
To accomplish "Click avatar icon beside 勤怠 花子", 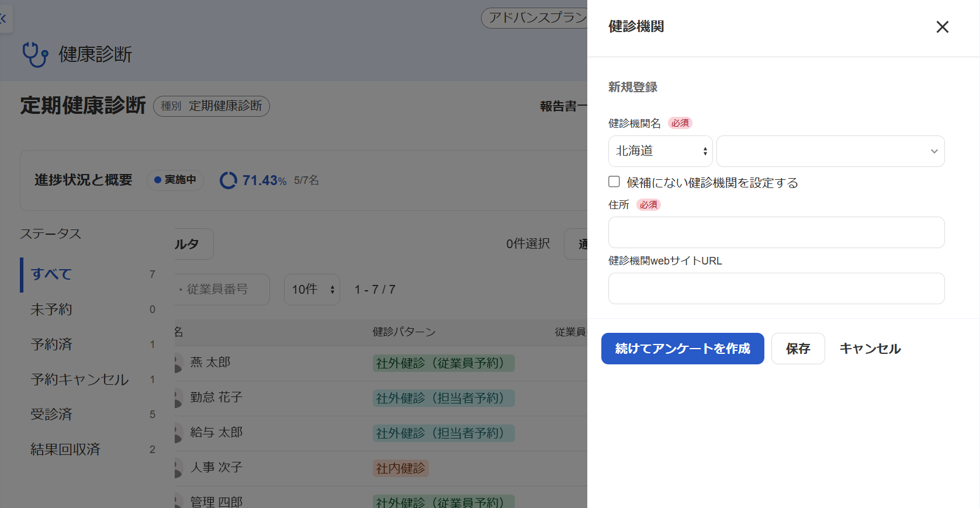I will (178, 398).
